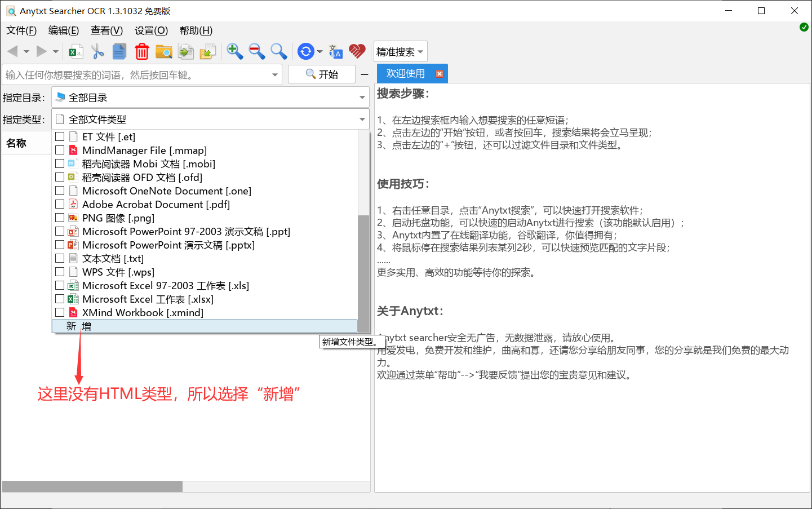
Task: Check the PNG 图像 [.png] checkbox
Action: pyautogui.click(x=60, y=218)
